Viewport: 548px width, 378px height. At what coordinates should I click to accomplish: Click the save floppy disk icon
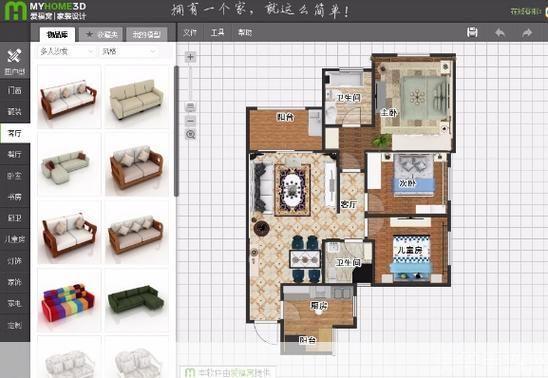point(472,32)
